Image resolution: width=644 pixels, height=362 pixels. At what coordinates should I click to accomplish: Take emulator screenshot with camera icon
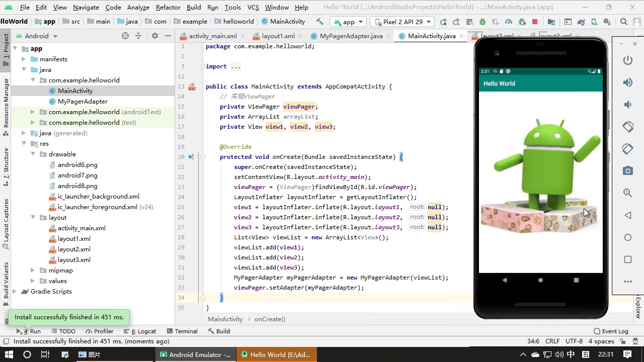click(627, 171)
